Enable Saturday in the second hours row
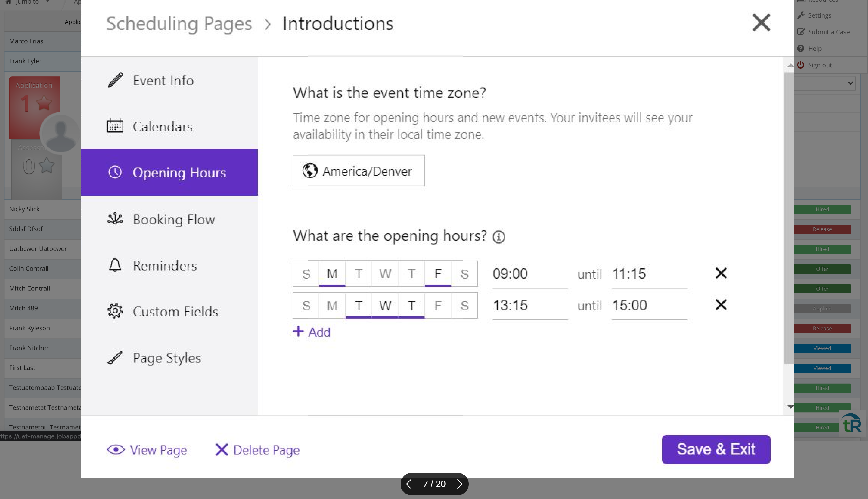This screenshot has width=868, height=499. pos(465,305)
